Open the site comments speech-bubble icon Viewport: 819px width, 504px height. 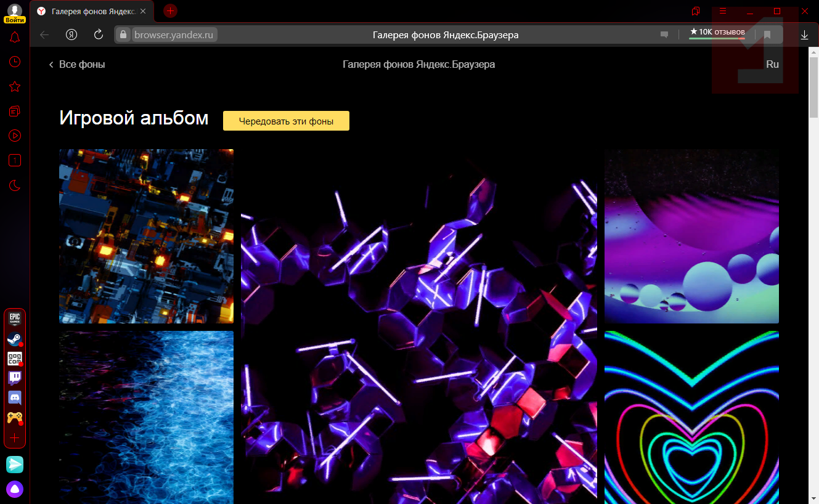664,35
